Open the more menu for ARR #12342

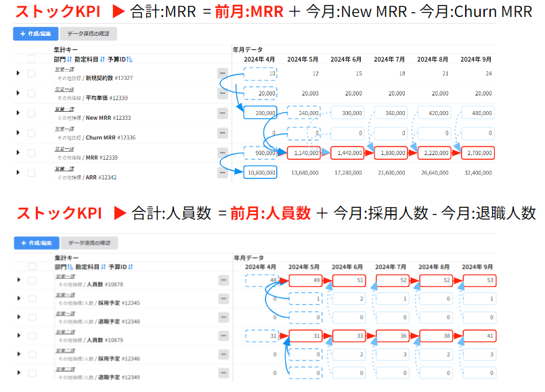pyautogui.click(x=223, y=173)
